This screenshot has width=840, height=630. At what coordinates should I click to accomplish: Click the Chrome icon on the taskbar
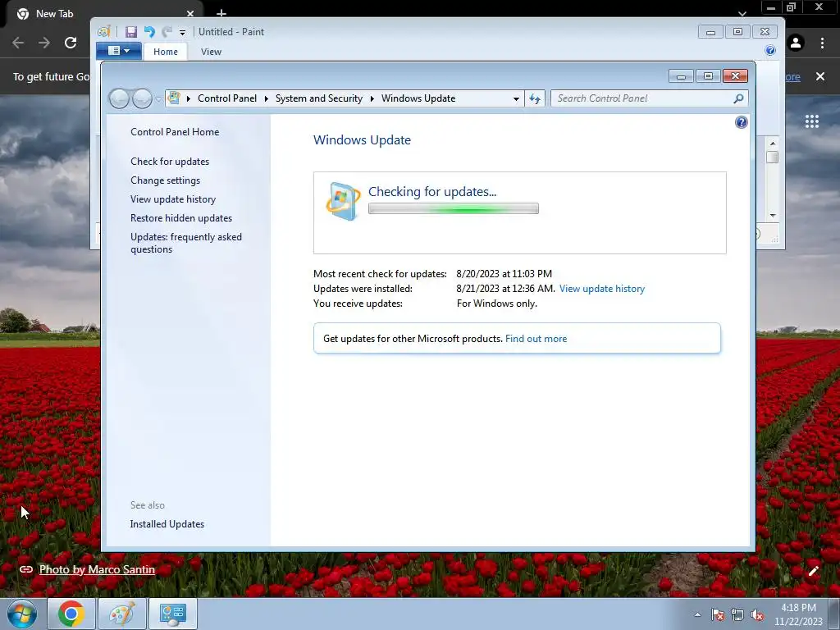[71, 614]
